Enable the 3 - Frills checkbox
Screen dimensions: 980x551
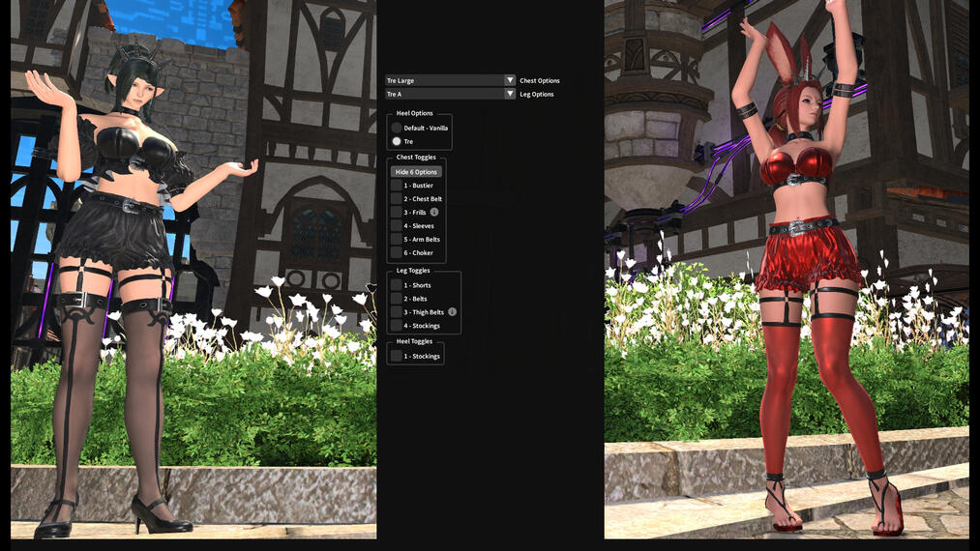(396, 212)
